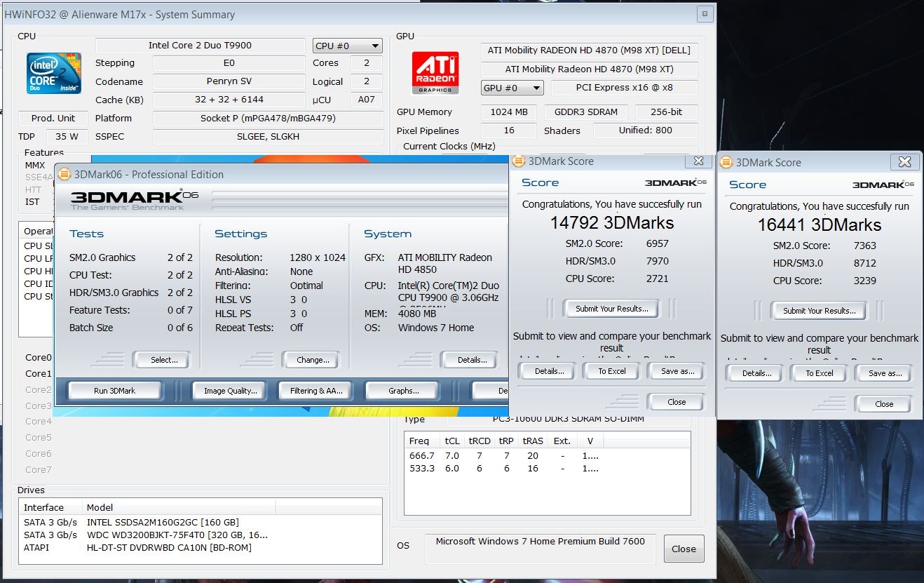
Task: Click the tRAS column header
Action: [x=534, y=441]
